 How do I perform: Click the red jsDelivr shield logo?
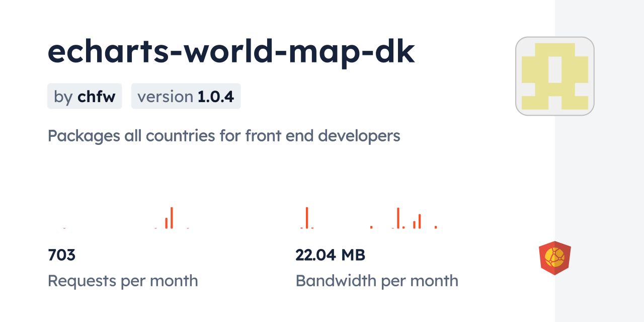click(554, 258)
